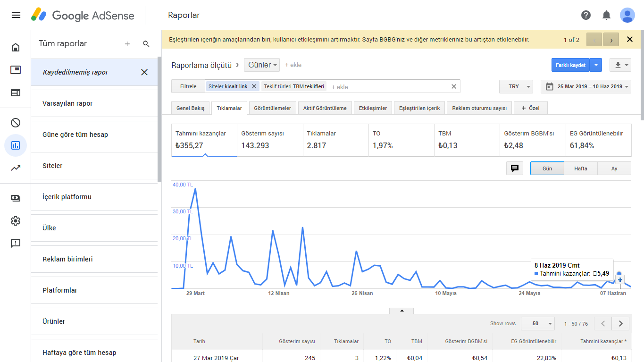Go to previous notification message
The image size is (644, 362).
594,40
